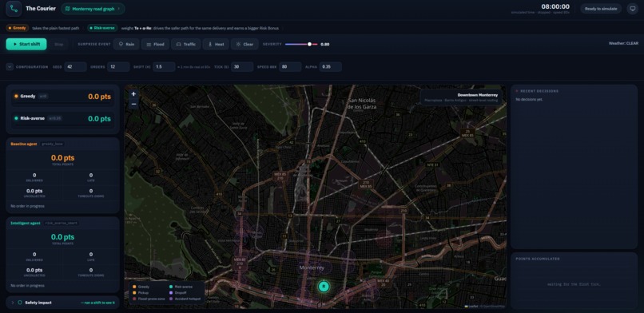This screenshot has height=313, width=644.
Task: Trigger the Rain surprise event
Action: click(126, 44)
